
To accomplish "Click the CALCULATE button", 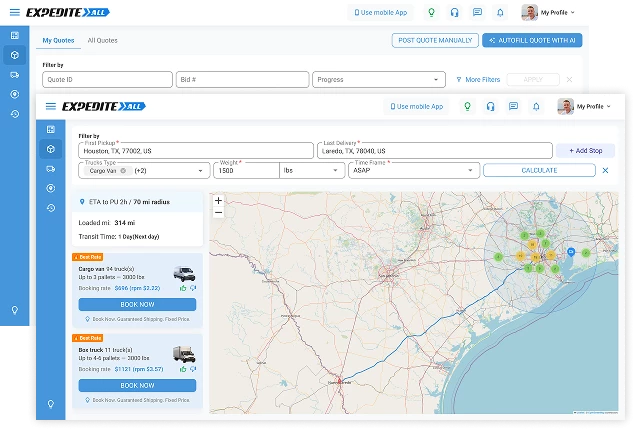I will [539, 171].
